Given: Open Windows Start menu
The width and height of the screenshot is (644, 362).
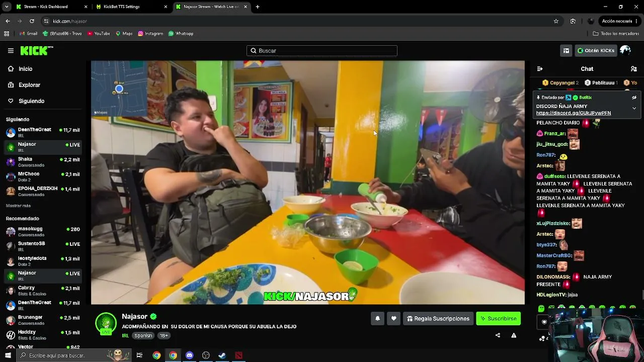Looking at the screenshot, I should point(8,355).
